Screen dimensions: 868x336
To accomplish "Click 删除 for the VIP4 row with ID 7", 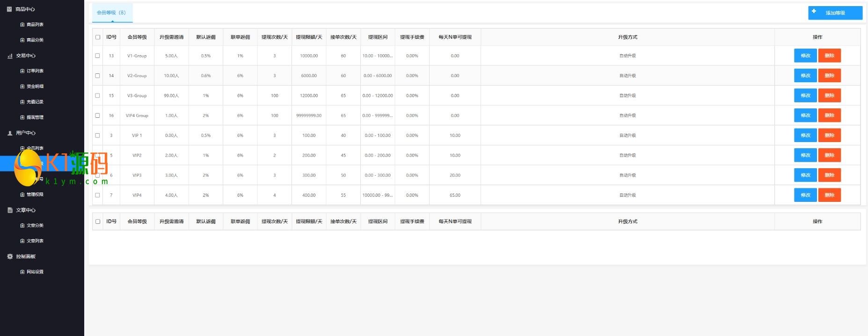I will coord(830,195).
